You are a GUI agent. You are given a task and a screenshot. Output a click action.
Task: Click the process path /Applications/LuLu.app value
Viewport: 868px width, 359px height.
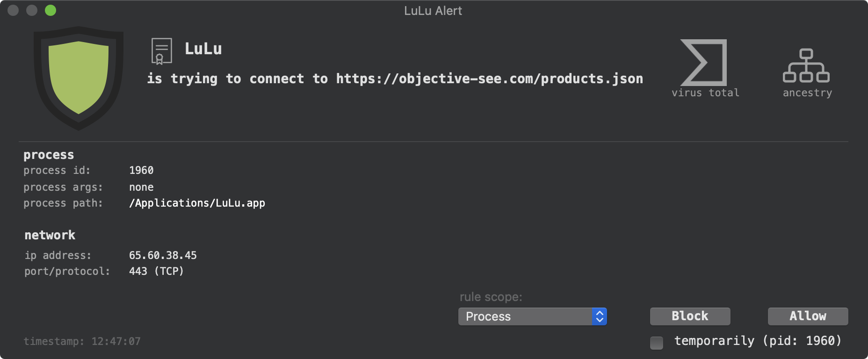coord(197,203)
